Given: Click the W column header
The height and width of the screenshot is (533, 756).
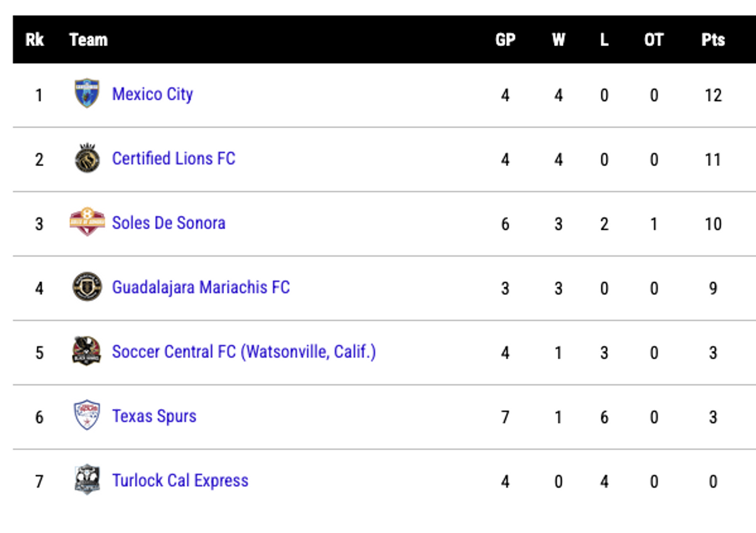Looking at the screenshot, I should (x=558, y=40).
